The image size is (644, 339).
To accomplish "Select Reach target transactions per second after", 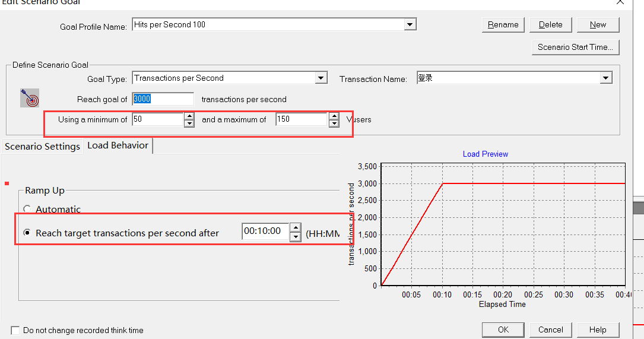I will tap(27, 233).
